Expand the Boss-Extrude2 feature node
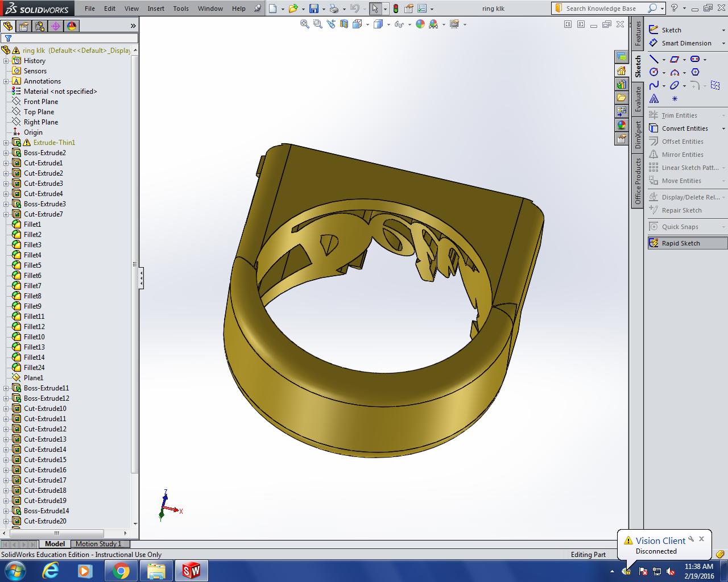This screenshot has height=582, width=728. [6, 153]
